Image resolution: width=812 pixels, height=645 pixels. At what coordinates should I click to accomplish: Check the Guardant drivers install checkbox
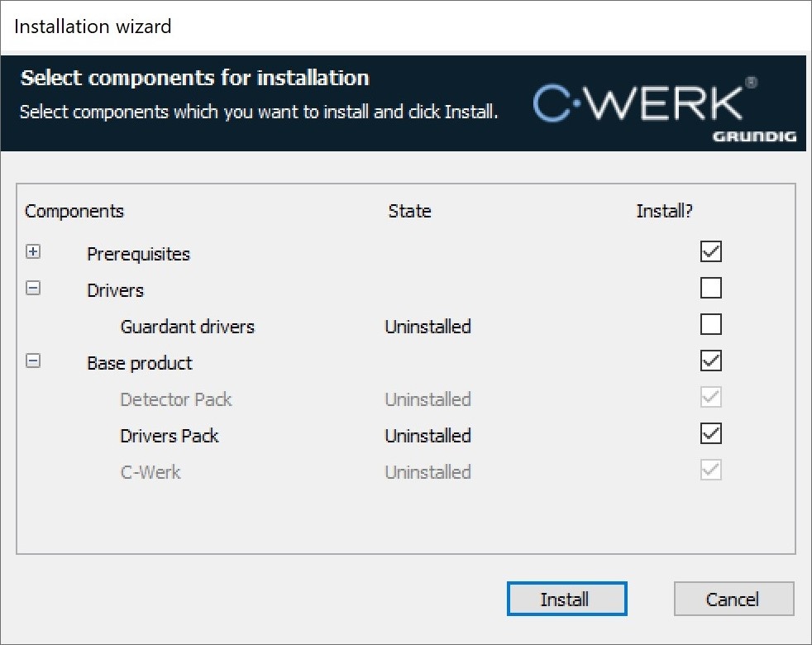[x=710, y=324]
